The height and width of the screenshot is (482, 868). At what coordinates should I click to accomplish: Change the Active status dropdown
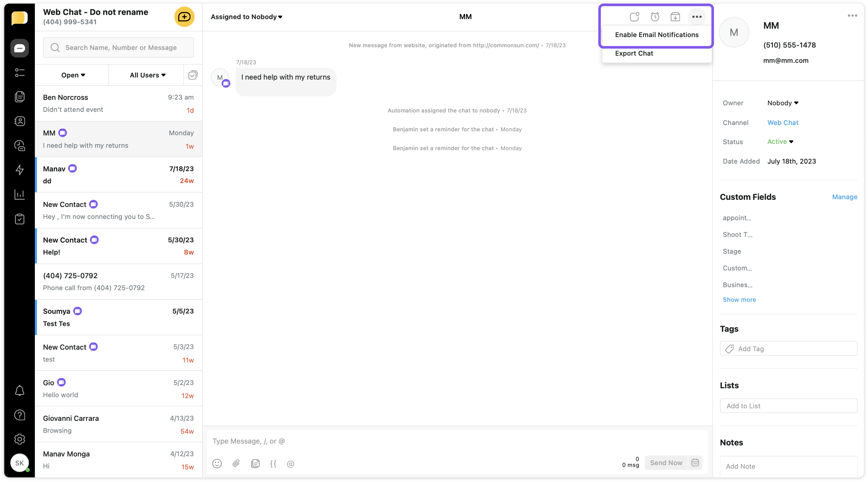[780, 141]
